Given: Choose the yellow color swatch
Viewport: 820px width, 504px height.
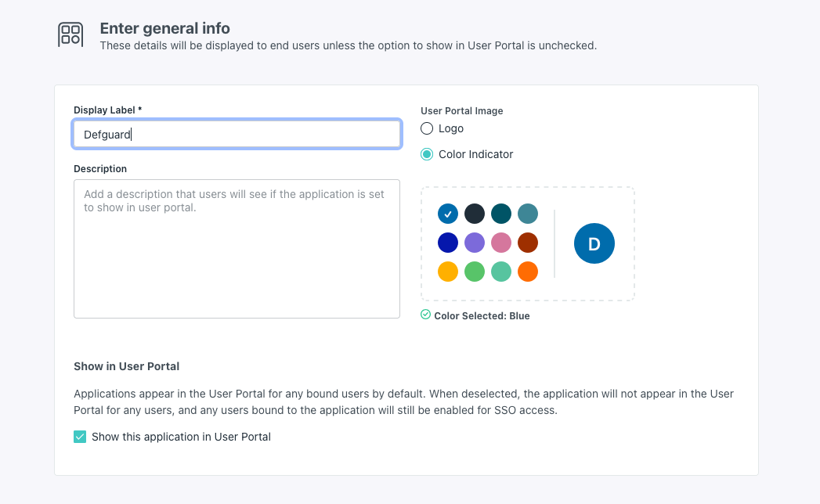Looking at the screenshot, I should click(448, 272).
